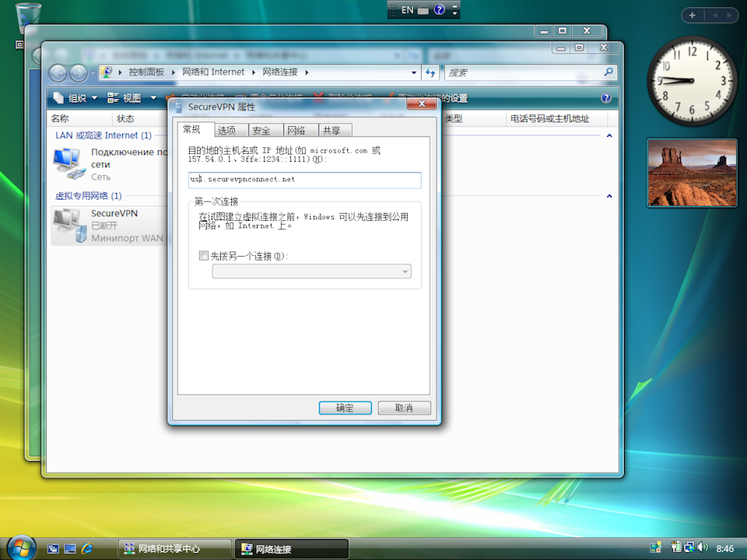
Task: Click the search magnifier icon
Action: [x=608, y=72]
